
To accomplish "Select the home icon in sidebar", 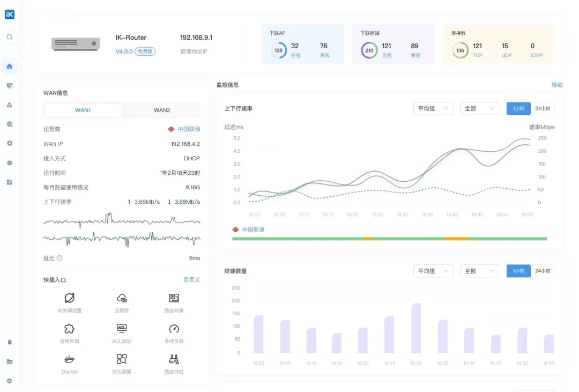I will 10,66.
